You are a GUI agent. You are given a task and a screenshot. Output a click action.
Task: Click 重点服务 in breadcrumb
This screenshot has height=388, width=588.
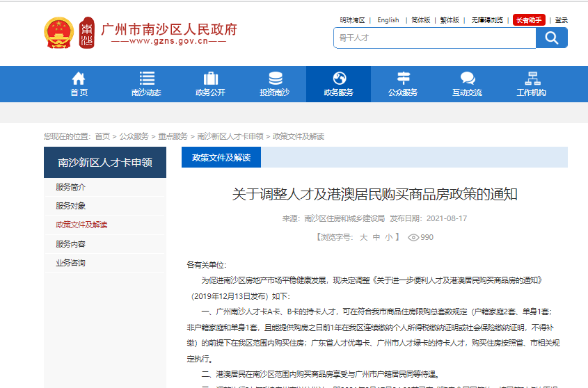click(173, 136)
